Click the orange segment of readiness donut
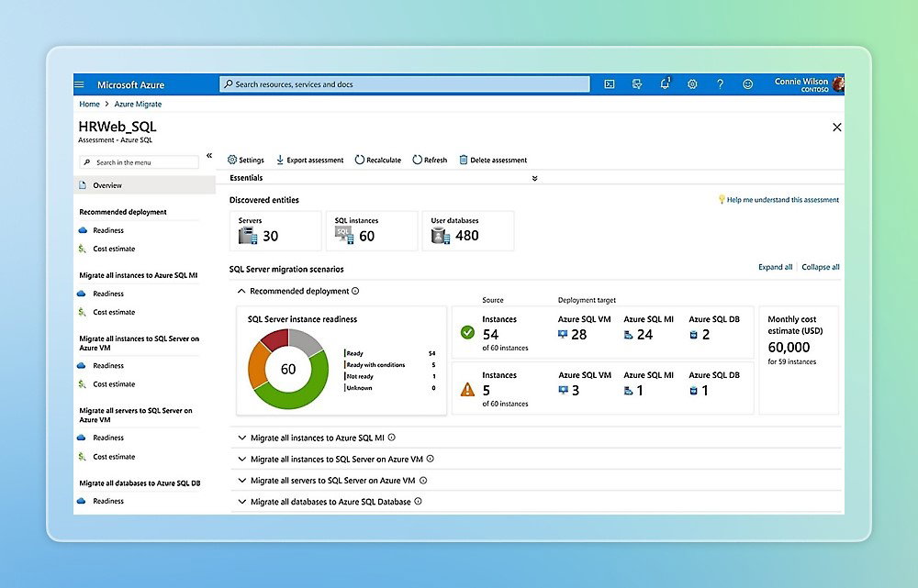 (x=256, y=365)
